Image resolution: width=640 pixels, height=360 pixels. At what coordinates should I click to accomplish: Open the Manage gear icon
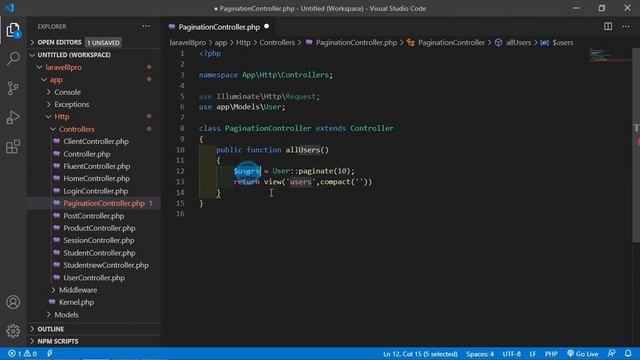(x=13, y=331)
